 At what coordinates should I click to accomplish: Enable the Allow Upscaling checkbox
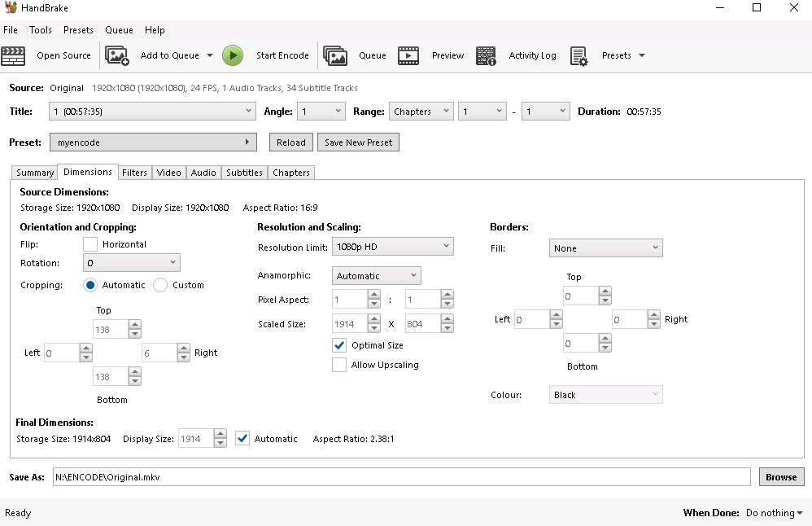pos(339,365)
